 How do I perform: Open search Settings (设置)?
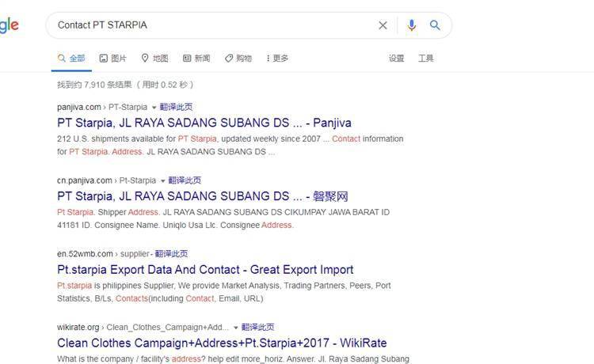396,59
